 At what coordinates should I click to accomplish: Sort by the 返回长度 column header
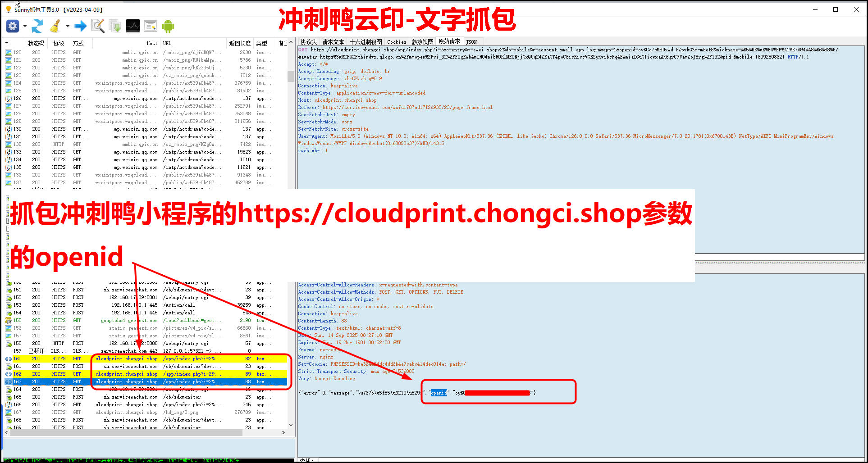240,43
